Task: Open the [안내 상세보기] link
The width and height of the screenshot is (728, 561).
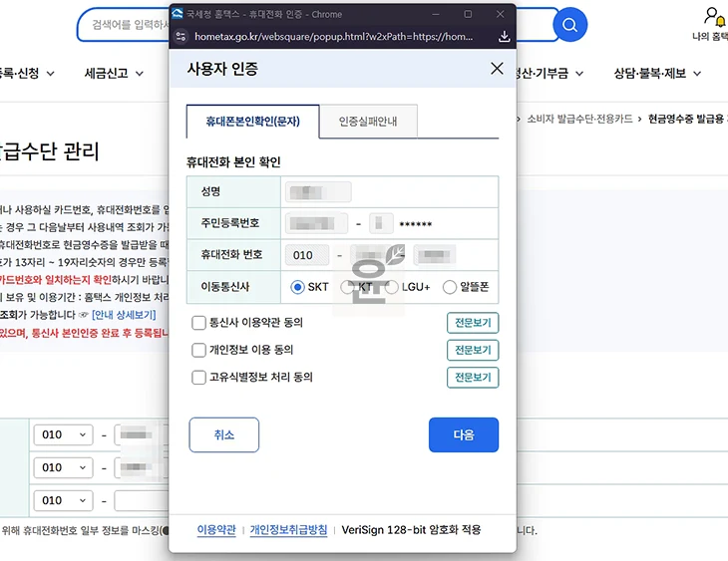Action: (124, 315)
